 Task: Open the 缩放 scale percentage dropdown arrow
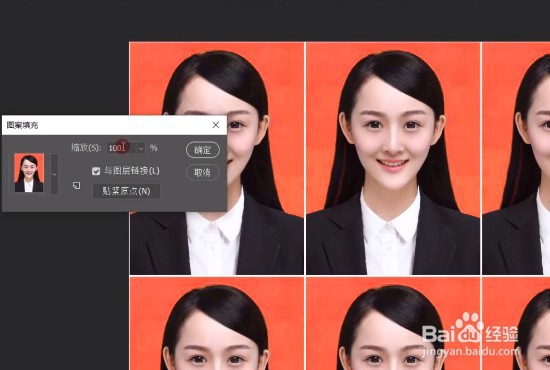[x=141, y=148]
